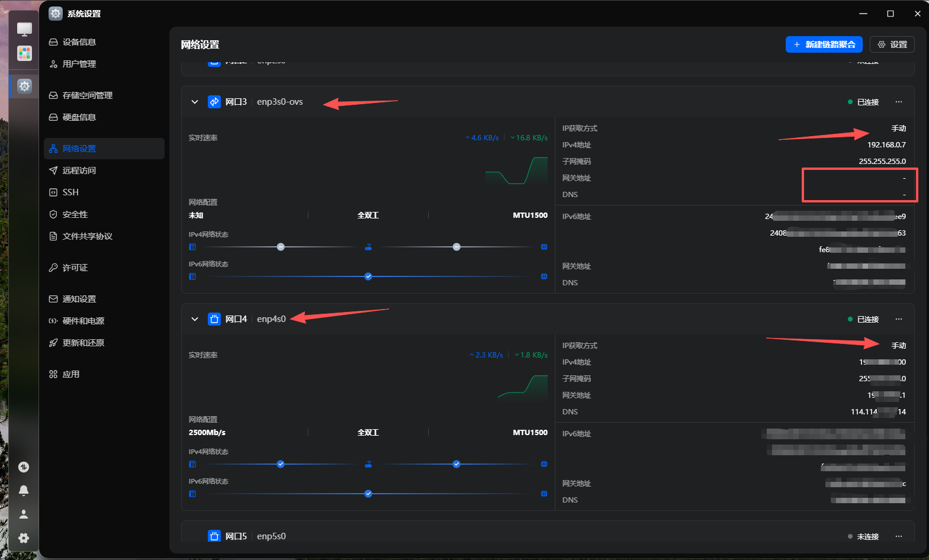Screen dimensions: 929x560
Task: Open the user account icon in dock
Action: click(24, 514)
